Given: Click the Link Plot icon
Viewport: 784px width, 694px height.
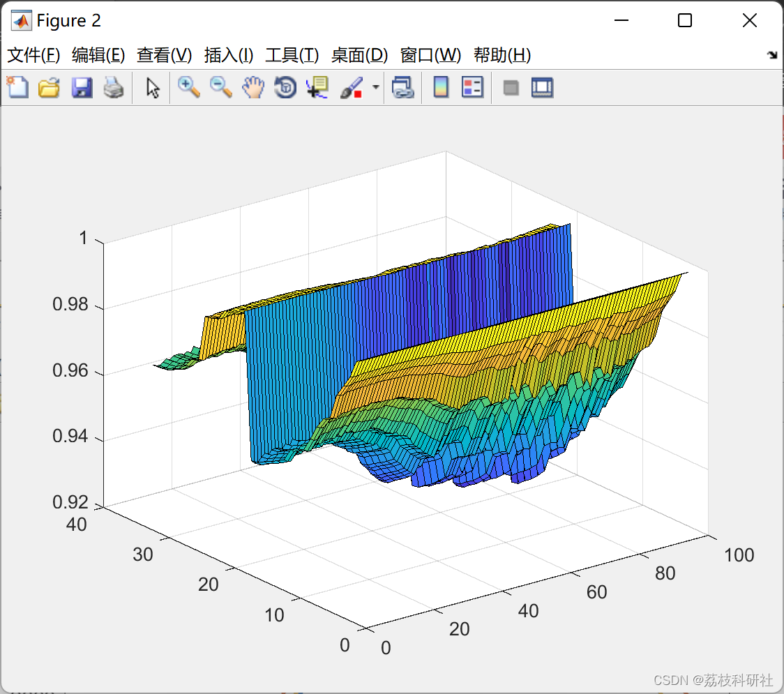Looking at the screenshot, I should click(403, 87).
